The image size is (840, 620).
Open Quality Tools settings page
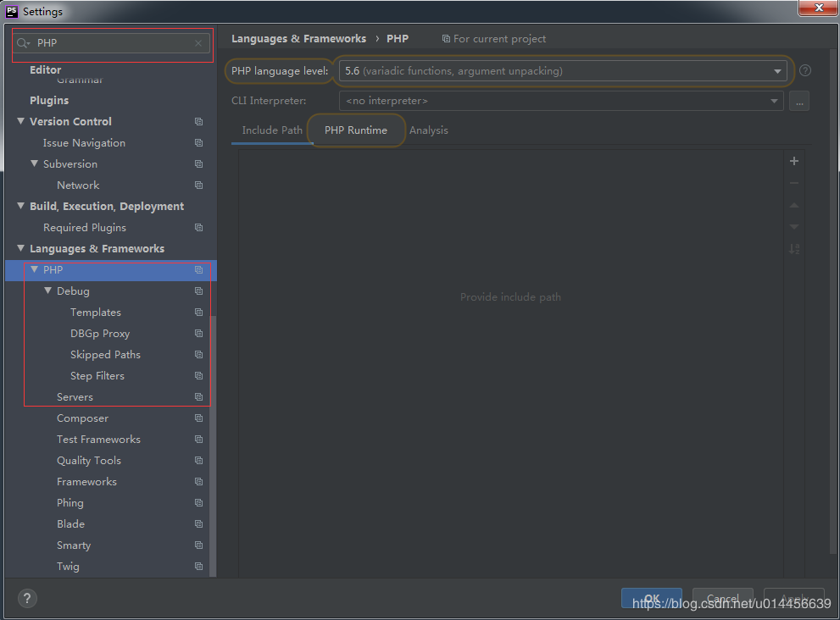[89, 461]
